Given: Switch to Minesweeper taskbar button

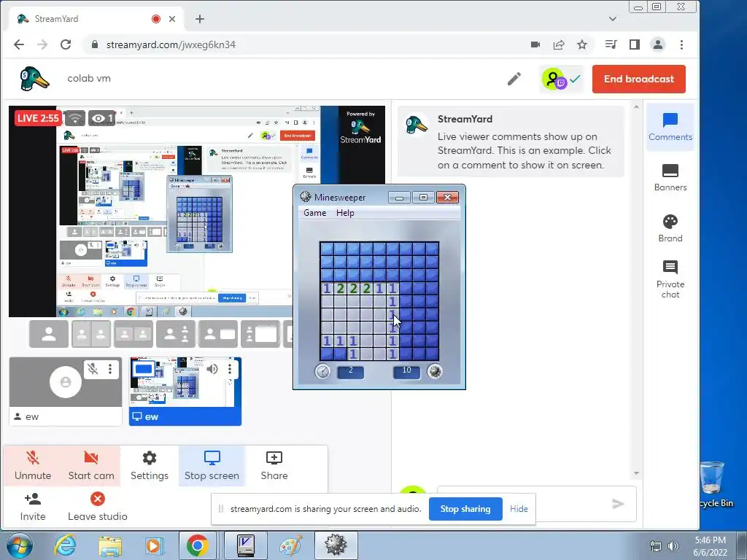Looking at the screenshot, I should click(x=336, y=545).
